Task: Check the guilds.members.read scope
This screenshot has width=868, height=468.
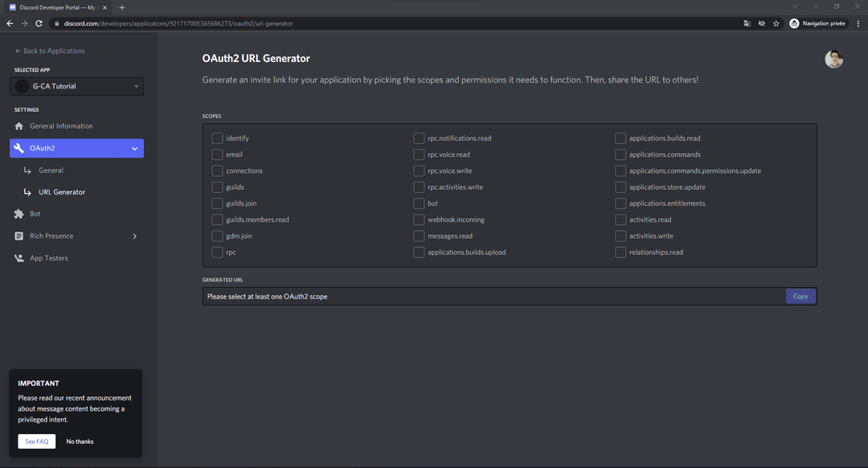Action: (217, 220)
